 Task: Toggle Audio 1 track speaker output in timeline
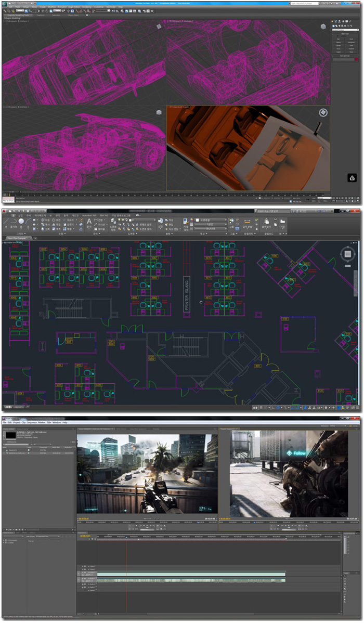[83, 578]
